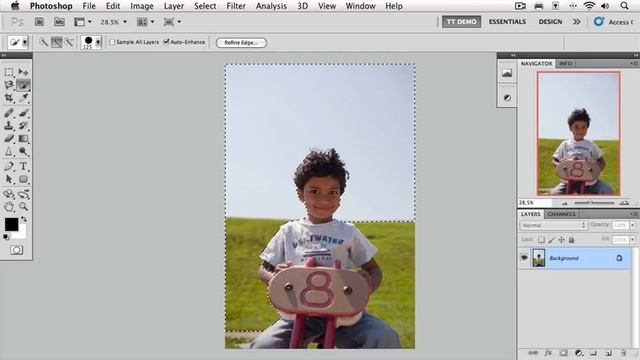Screen dimensions: 640x360
Task: Open the Analysis menu
Action: pyautogui.click(x=271, y=6)
